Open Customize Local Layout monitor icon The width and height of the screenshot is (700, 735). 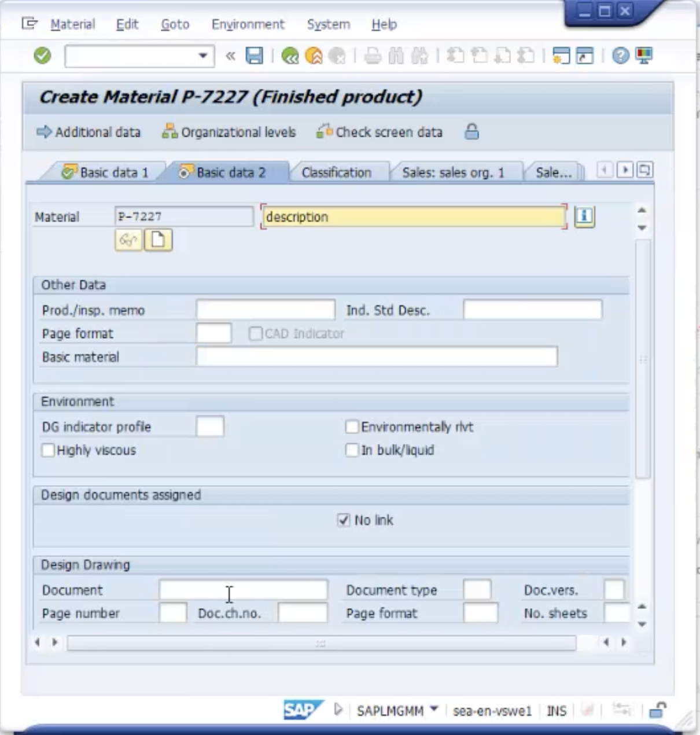(x=644, y=56)
